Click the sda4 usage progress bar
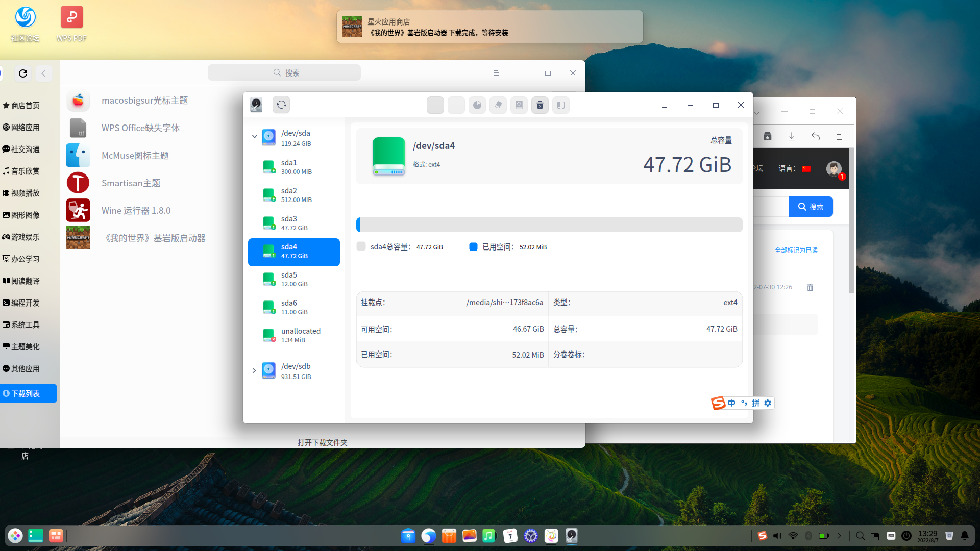This screenshot has width=980, height=551. tap(549, 224)
